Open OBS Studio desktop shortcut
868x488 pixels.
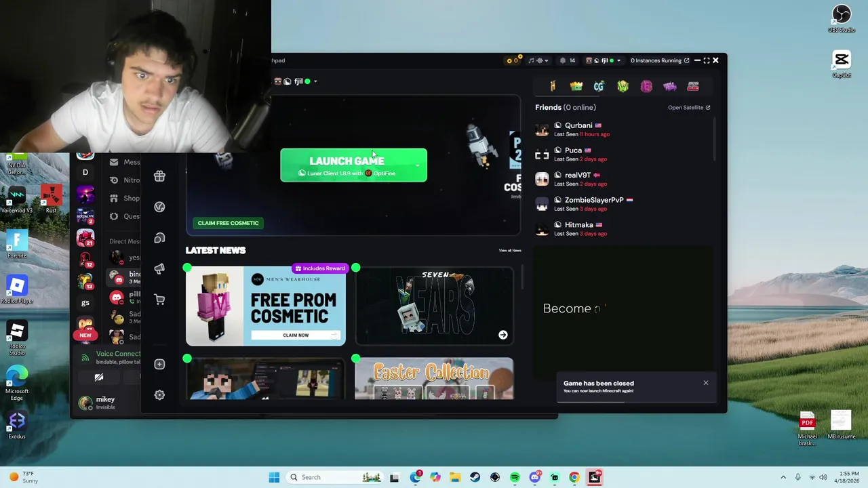(x=842, y=18)
